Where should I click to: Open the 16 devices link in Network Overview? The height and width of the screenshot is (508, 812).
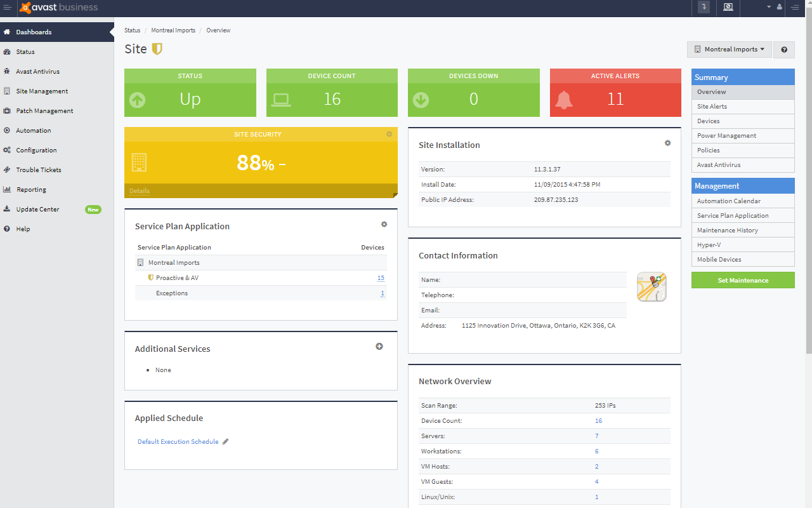click(x=596, y=420)
